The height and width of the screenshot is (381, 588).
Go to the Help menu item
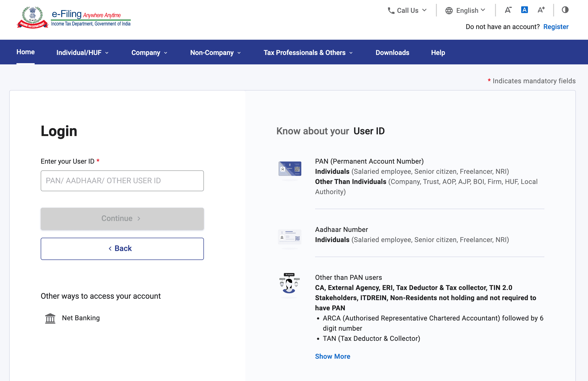438,53
